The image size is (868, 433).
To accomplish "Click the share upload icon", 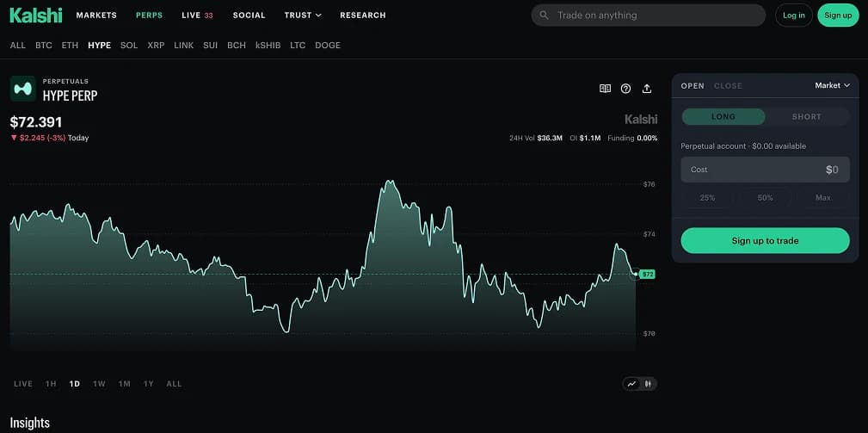I will tap(647, 89).
